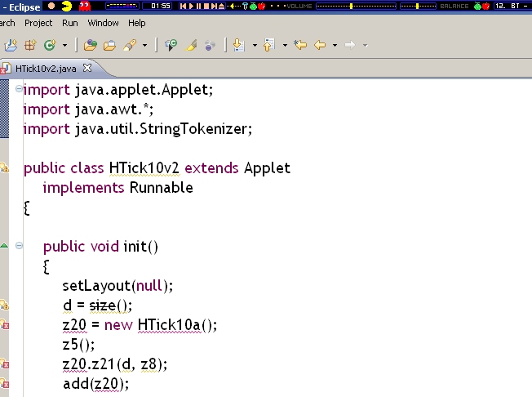Click the vertical overview ruler block
The height and width of the screenshot is (397, 532).
point(4,109)
